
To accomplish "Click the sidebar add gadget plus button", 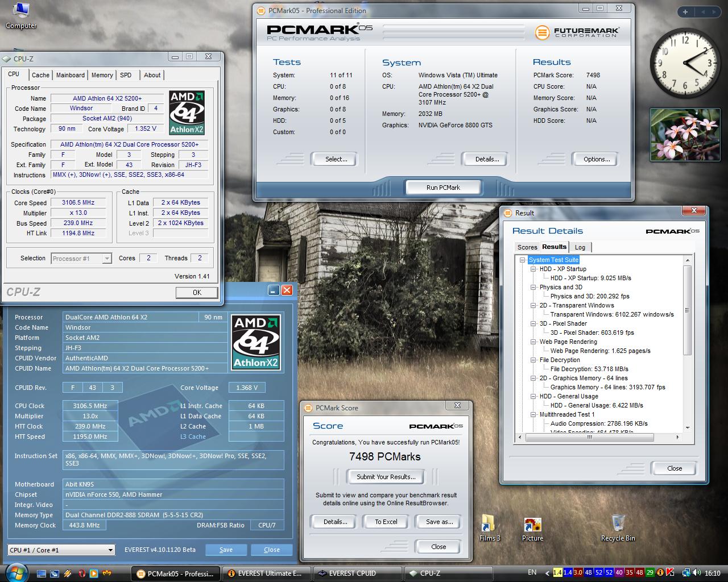I will pos(685,12).
